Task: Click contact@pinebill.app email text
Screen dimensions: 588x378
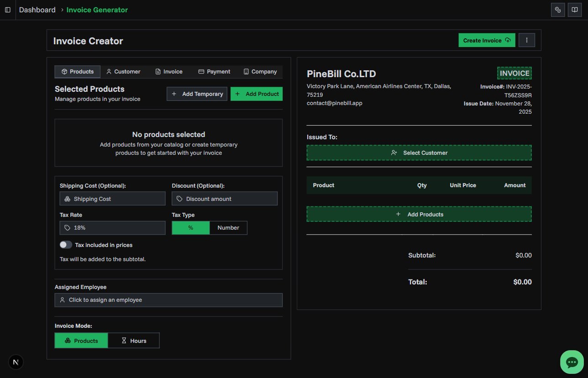Action: pyautogui.click(x=335, y=103)
